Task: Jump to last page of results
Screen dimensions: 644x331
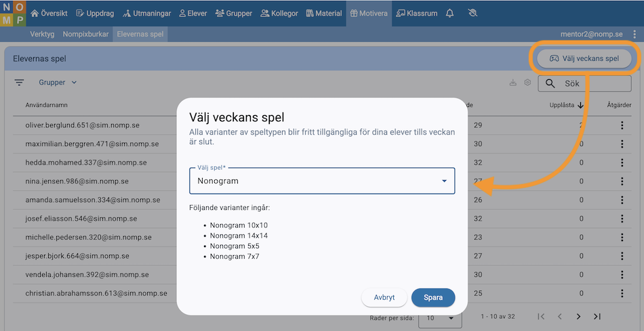Action: pos(597,317)
